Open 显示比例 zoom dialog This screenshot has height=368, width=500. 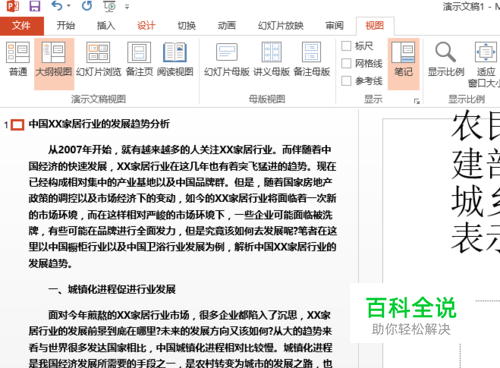pyautogui.click(x=446, y=59)
